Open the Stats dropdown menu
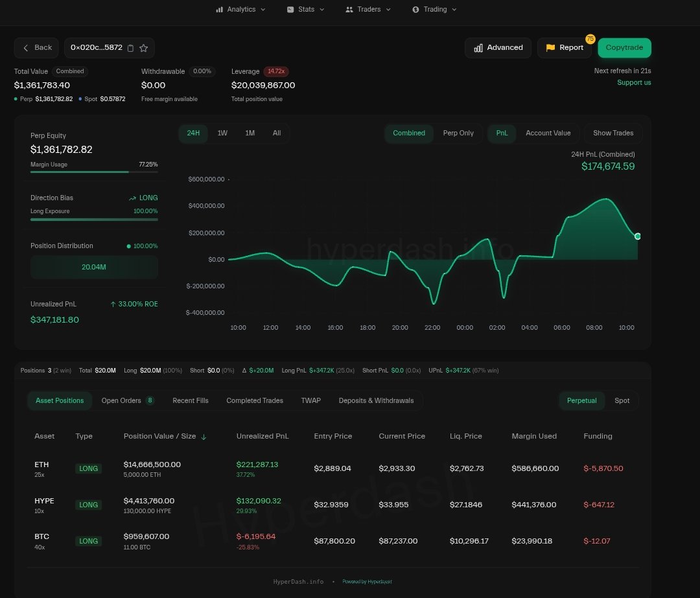Viewport: 700px width, 598px height. (x=321, y=10)
